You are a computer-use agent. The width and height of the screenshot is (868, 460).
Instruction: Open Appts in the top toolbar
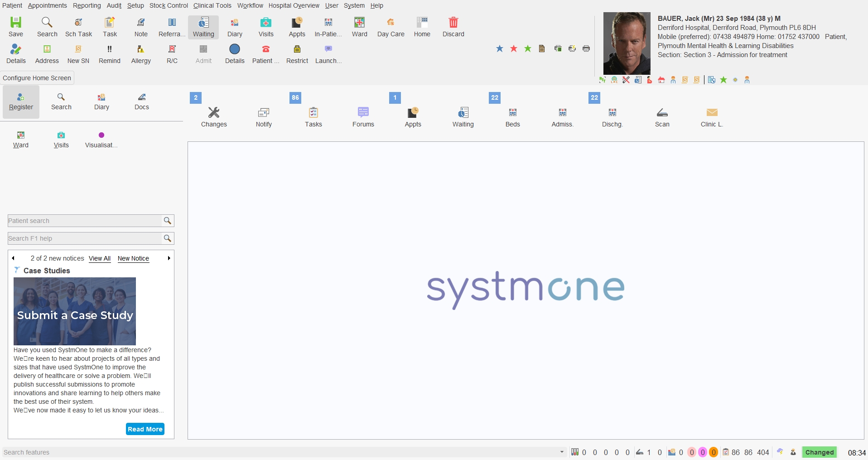pyautogui.click(x=297, y=27)
